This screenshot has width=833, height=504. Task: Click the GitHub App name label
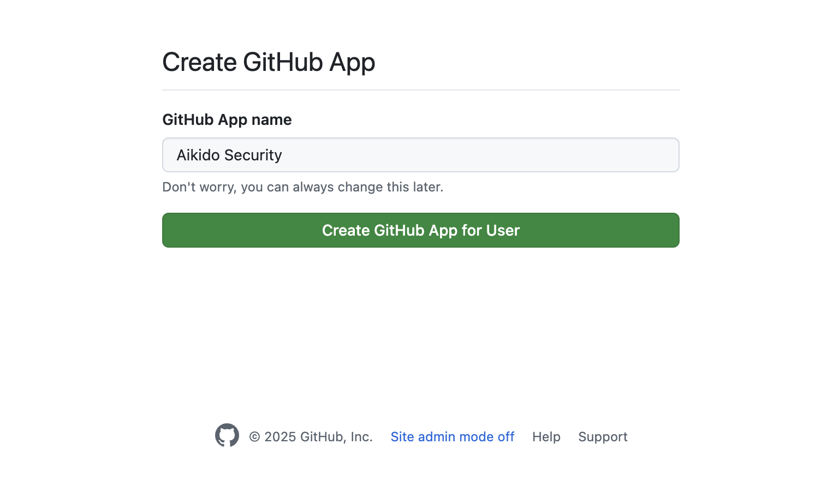(227, 119)
